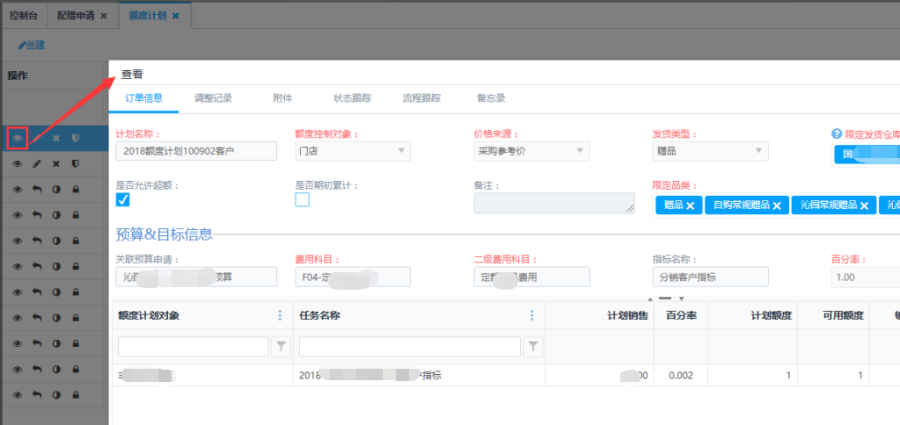Click the help icon next to 限定发货仓库
Screen dimensions: 900x425
click(836, 133)
